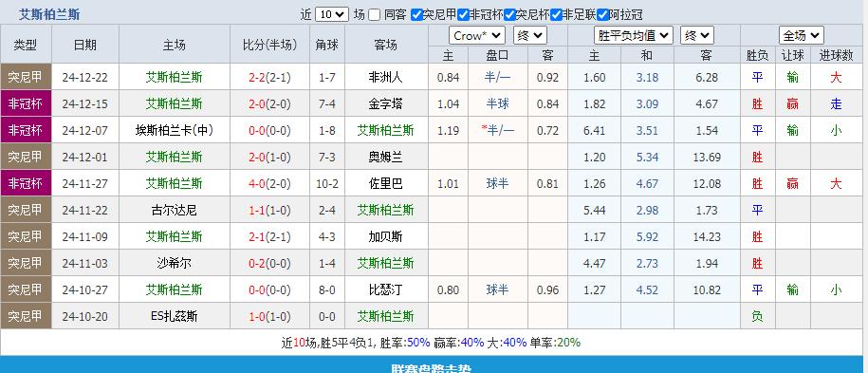Uncheck the 突尼甲 league checkbox
Image resolution: width=868 pixels, height=373 pixels.
click(417, 15)
